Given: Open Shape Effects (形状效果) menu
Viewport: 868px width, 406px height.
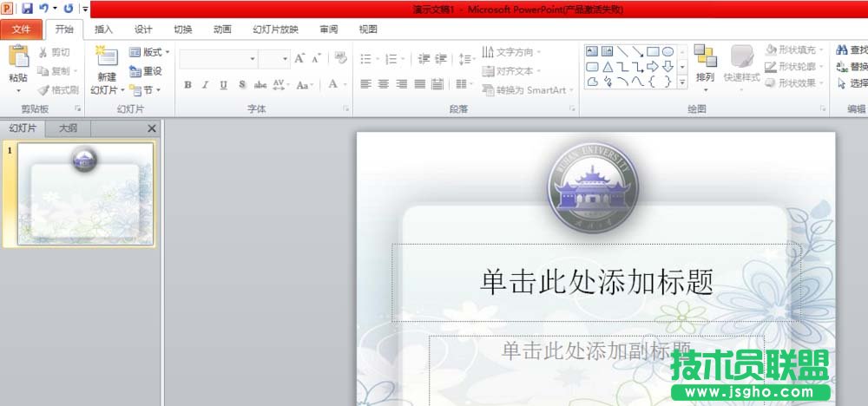Looking at the screenshot, I should [794, 83].
